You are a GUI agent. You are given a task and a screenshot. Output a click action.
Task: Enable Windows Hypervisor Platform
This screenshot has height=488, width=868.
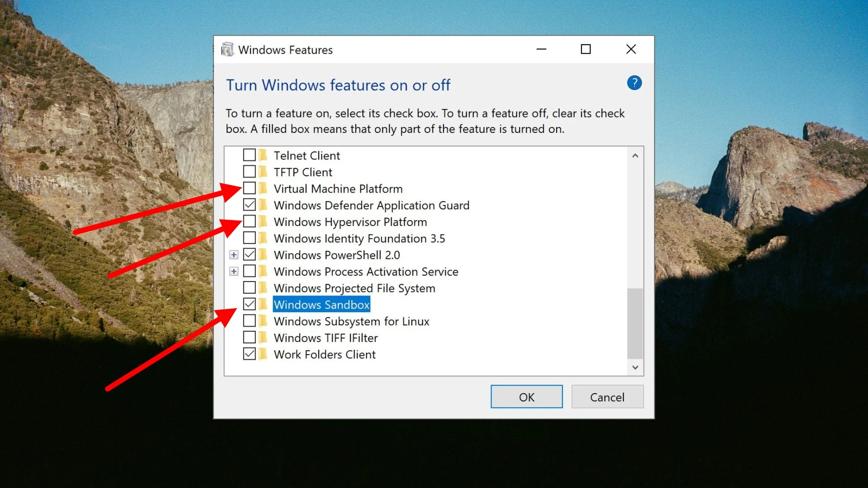249,221
